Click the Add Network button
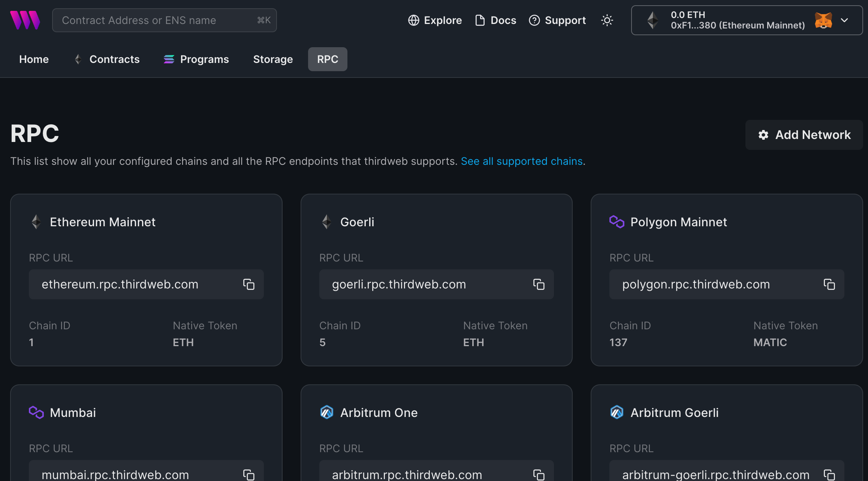The width and height of the screenshot is (868, 481). [804, 135]
